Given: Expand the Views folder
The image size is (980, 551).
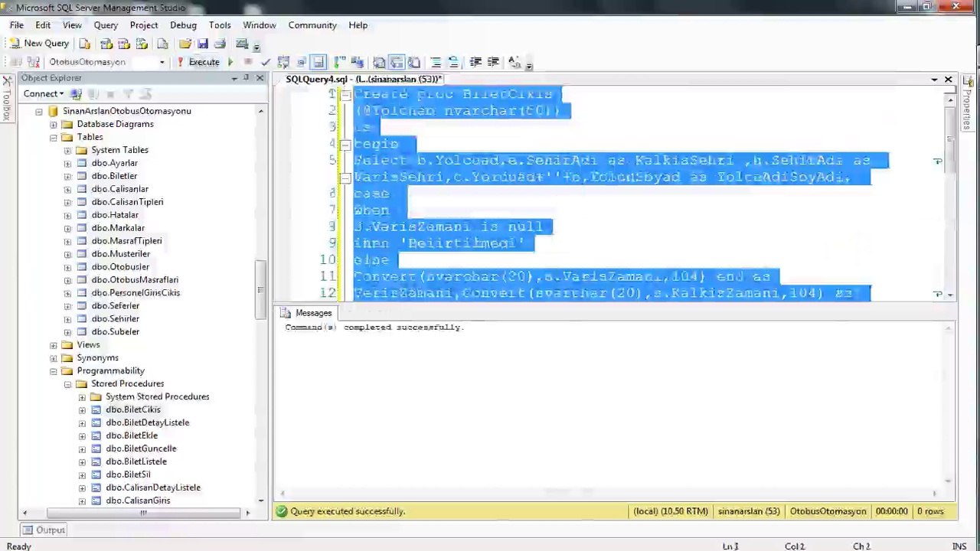Looking at the screenshot, I should click(x=54, y=345).
